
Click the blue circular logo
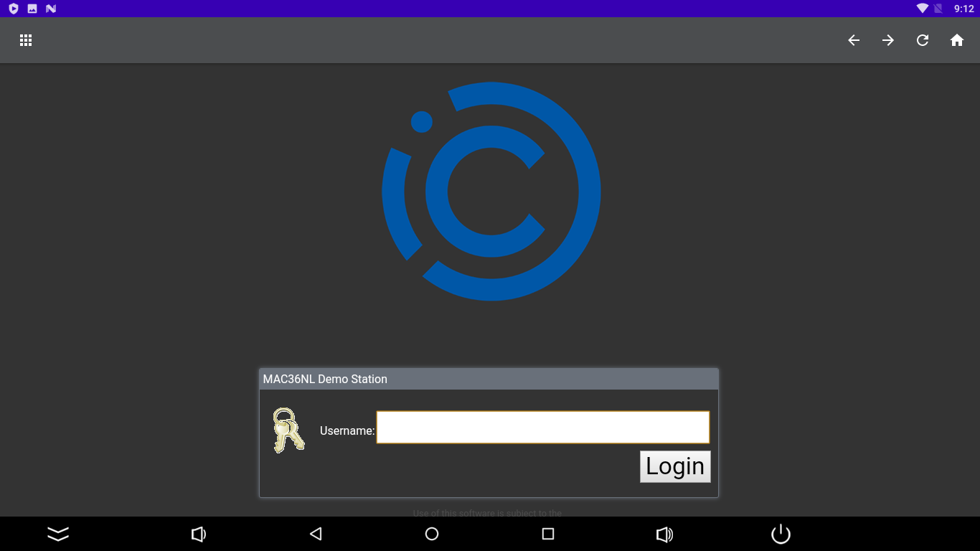(x=491, y=192)
